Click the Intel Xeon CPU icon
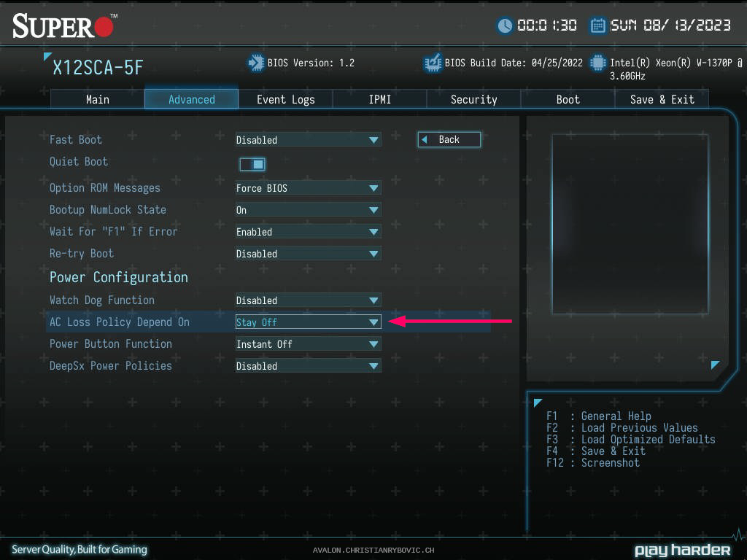This screenshot has height=560, width=747. [x=598, y=63]
